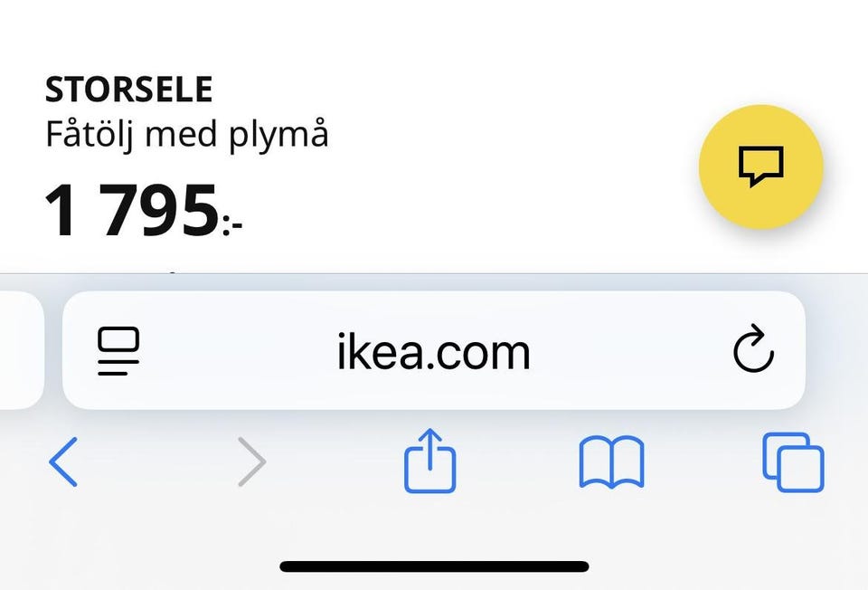Tap the greyed-out forward arrow
868x590 pixels.
(x=251, y=462)
